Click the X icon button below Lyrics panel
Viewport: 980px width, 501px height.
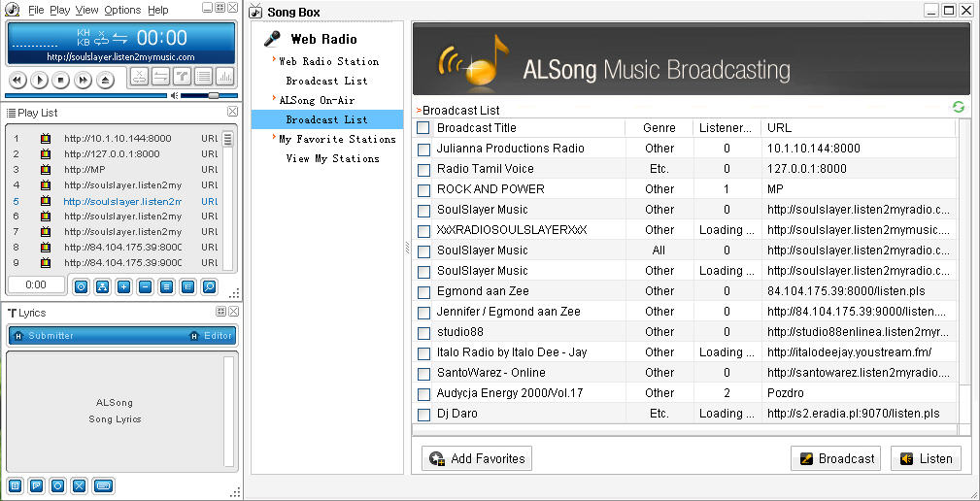pyautogui.click(x=79, y=485)
